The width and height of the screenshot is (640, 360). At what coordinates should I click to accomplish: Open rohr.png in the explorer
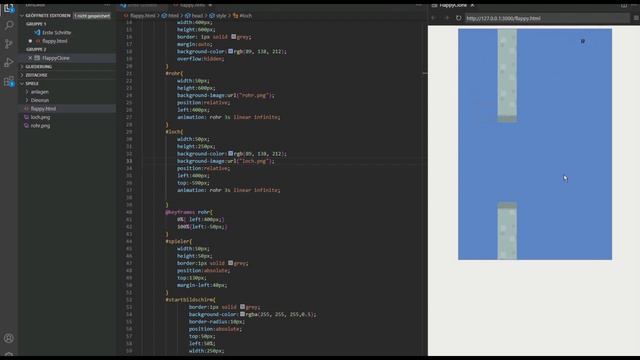(x=40, y=126)
